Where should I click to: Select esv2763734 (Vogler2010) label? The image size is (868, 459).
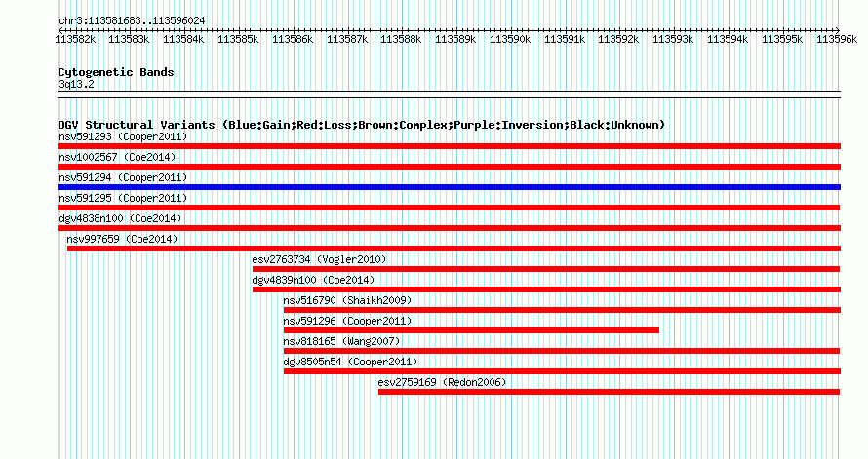coord(319,259)
